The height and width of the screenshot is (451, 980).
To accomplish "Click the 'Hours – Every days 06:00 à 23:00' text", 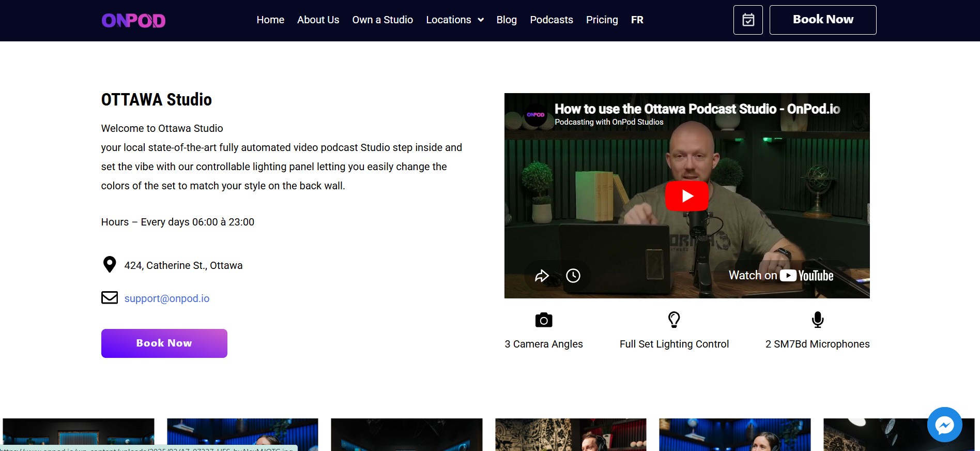I will click(178, 222).
